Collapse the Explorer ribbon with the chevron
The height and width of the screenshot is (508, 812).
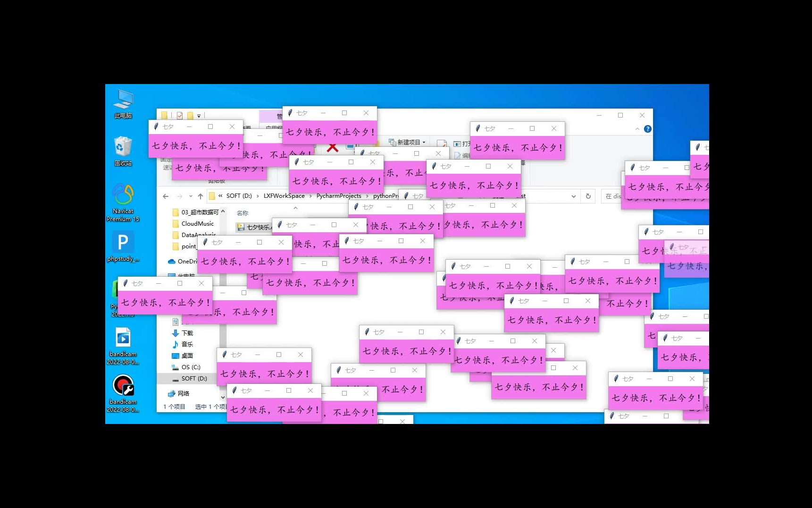tap(637, 129)
